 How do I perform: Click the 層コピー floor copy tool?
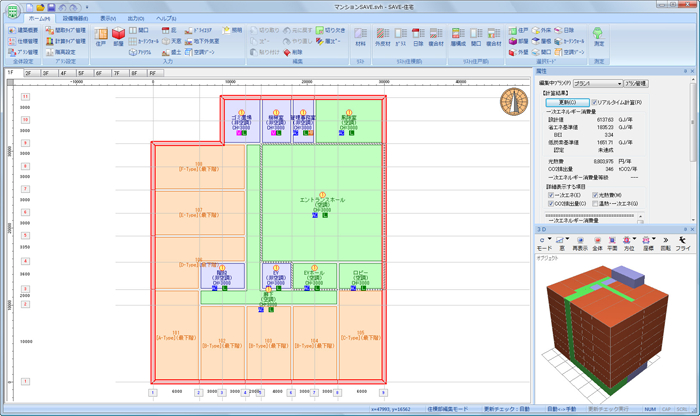coord(329,41)
